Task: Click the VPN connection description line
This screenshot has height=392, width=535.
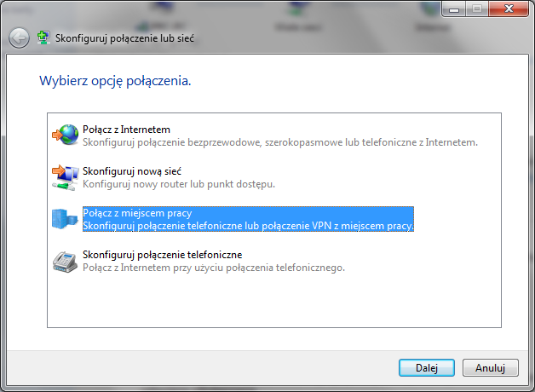Action: pyautogui.click(x=247, y=227)
